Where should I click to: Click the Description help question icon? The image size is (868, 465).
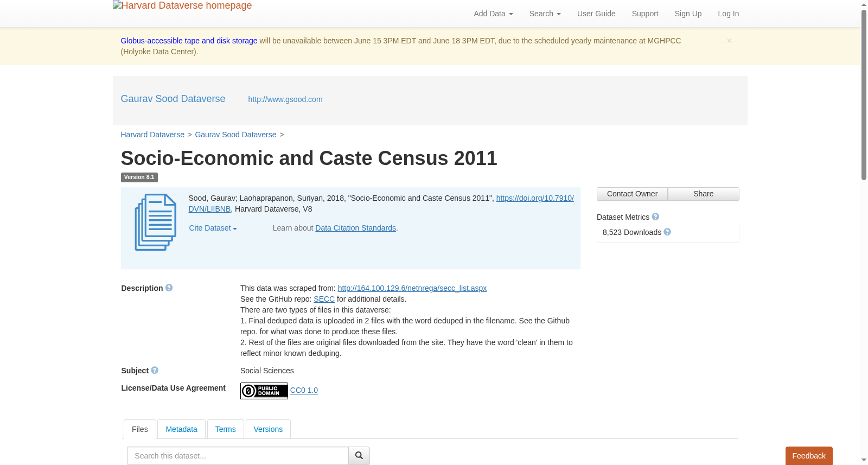pos(169,288)
